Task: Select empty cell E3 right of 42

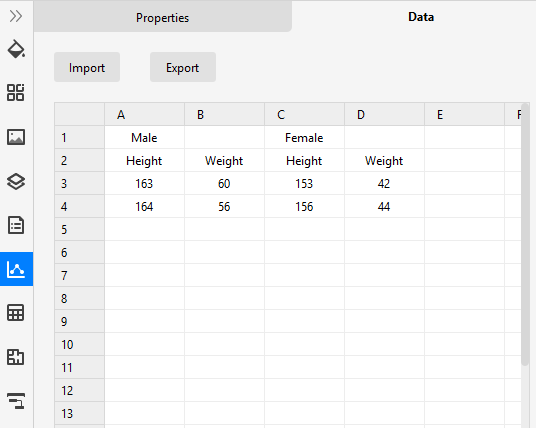Action: [x=465, y=183]
